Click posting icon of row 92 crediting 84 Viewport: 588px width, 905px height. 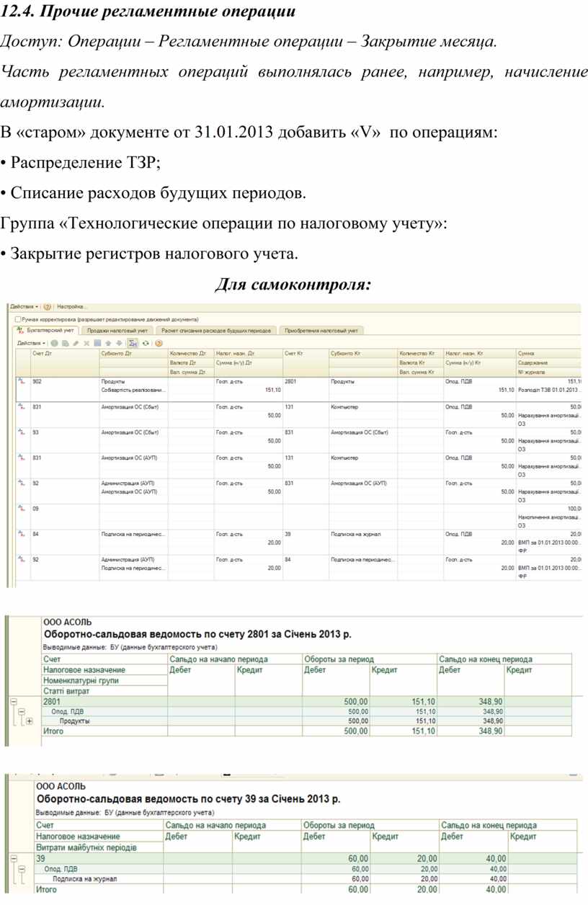pyautogui.click(x=22, y=559)
